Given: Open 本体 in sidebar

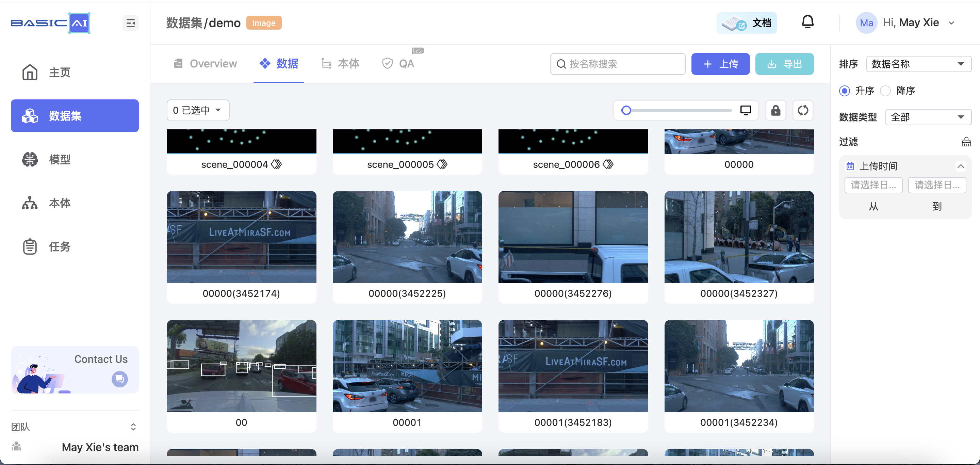Looking at the screenshot, I should 75,203.
